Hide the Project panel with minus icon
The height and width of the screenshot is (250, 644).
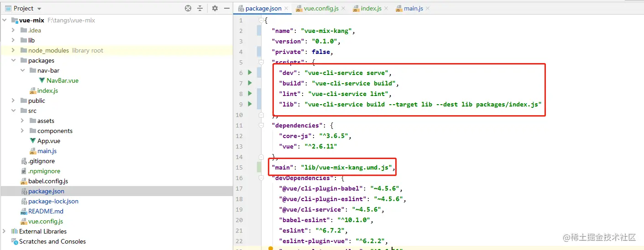pos(227,8)
